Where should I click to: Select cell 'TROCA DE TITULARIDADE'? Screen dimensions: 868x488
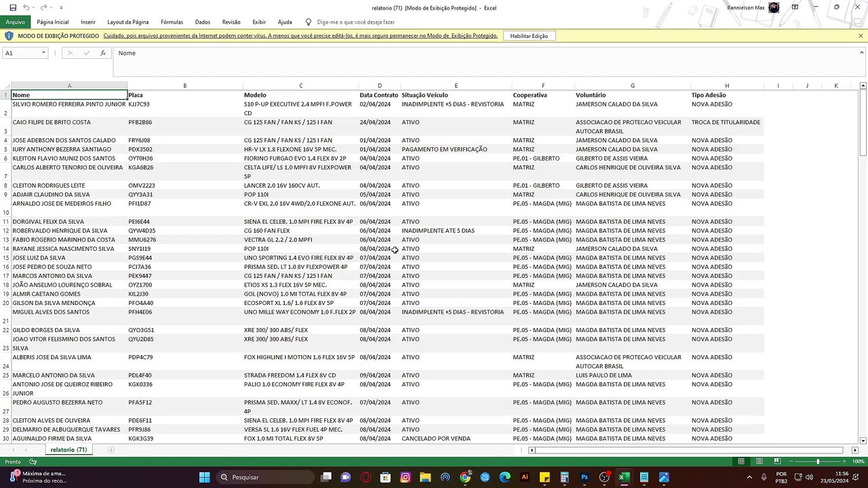tap(726, 127)
